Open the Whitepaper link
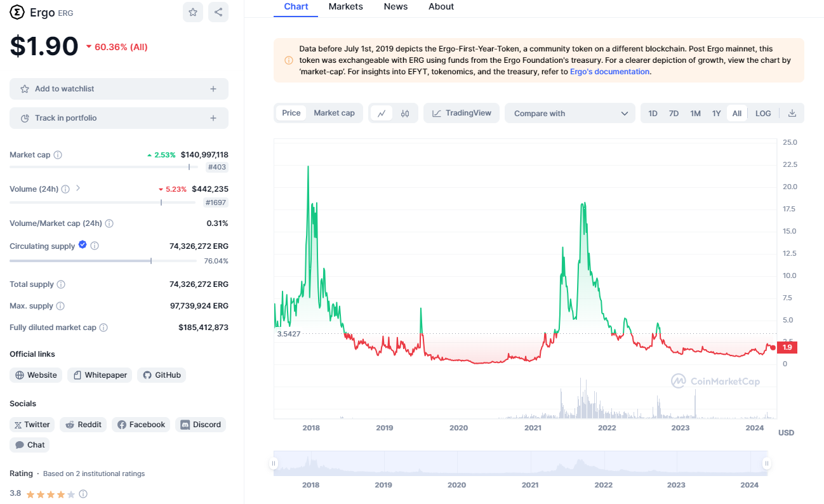824x504 pixels. point(100,375)
